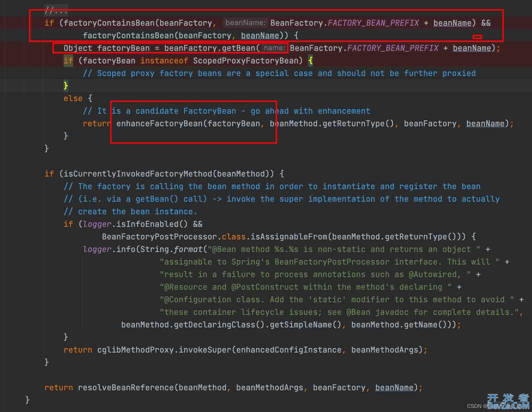
Task: Click beanName in the resolveBeanReference return line
Action: coord(394,387)
